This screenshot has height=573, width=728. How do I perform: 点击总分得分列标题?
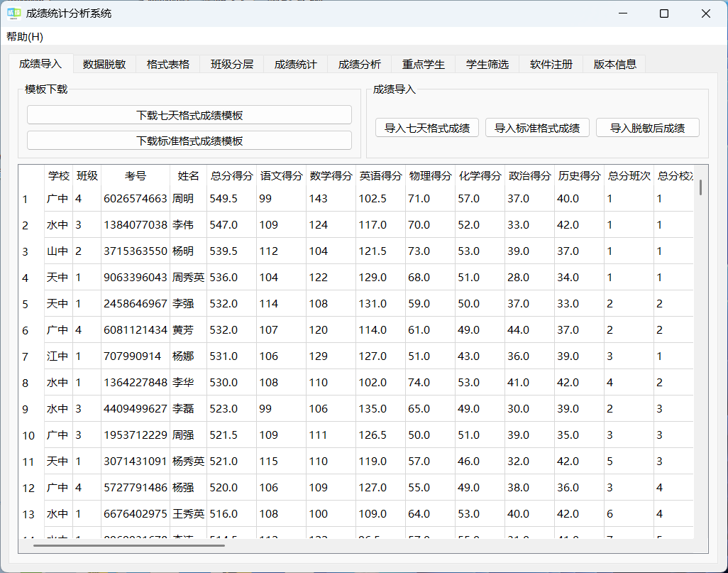click(231, 177)
